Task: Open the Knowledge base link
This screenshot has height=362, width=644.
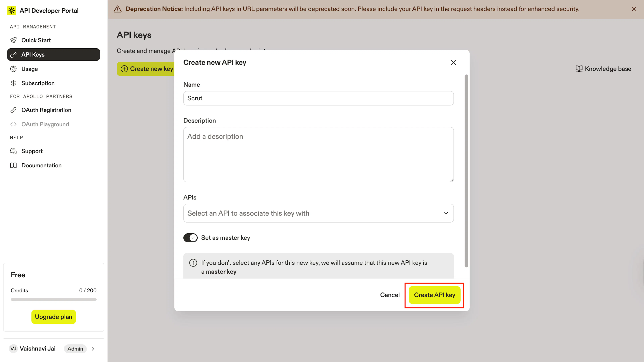Action: (603, 69)
